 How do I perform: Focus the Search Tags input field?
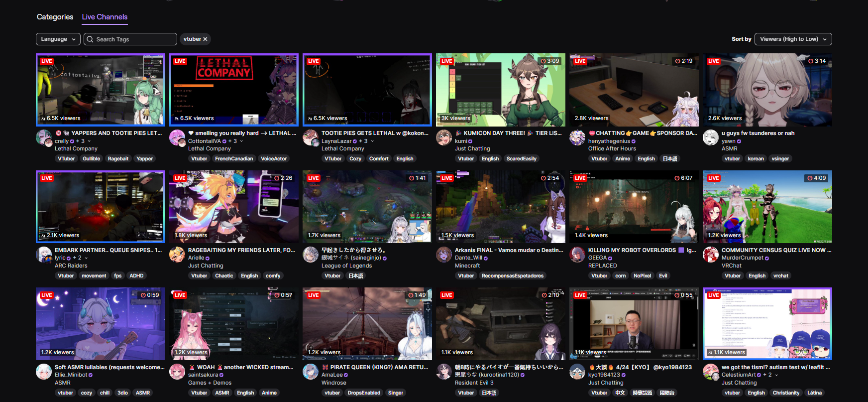(x=131, y=39)
